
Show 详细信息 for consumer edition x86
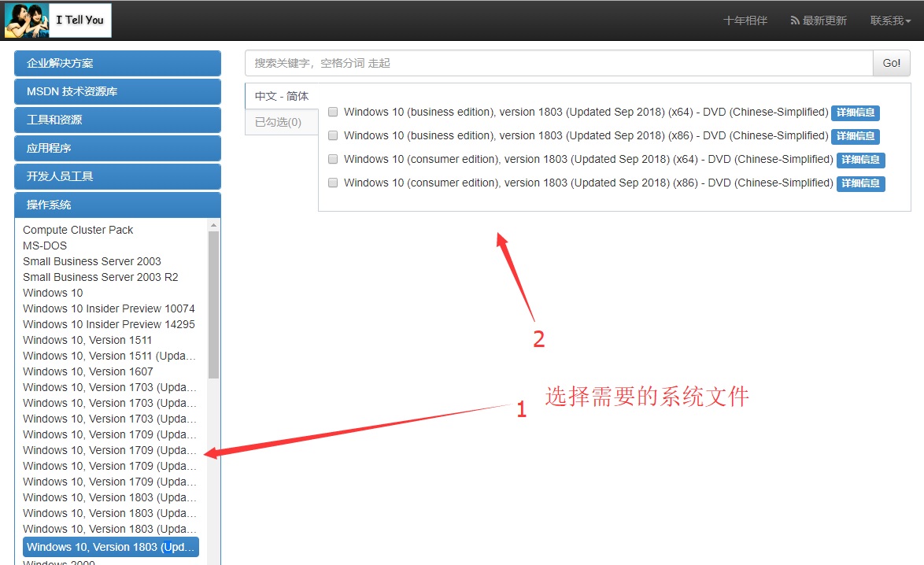(860, 183)
